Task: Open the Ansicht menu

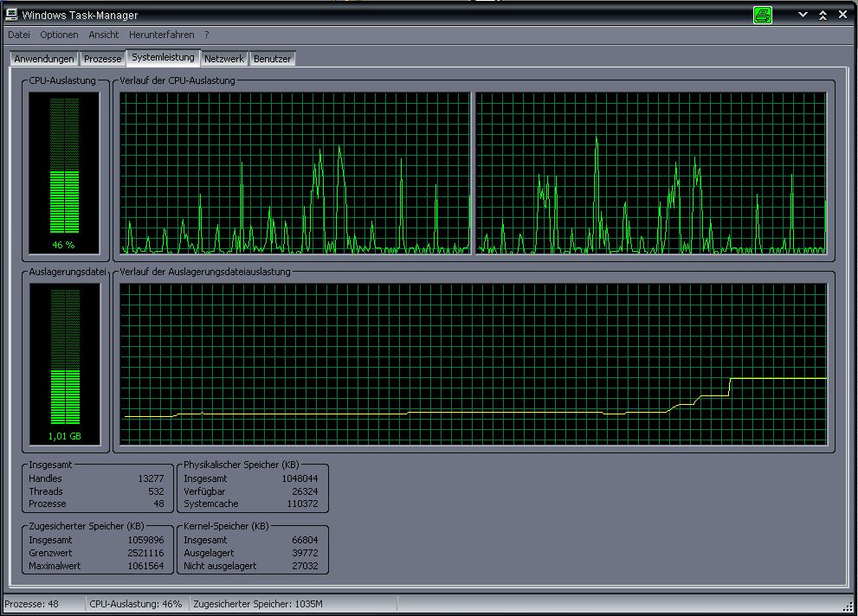Action: (103, 35)
